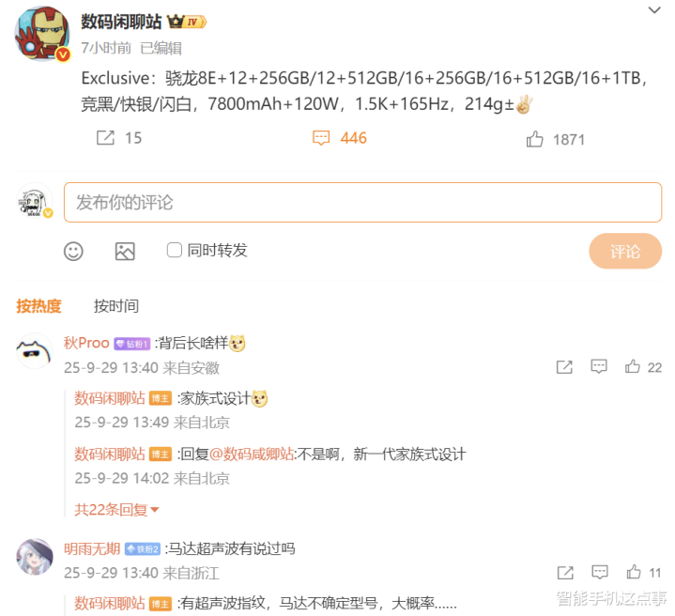
Task: Open the emoji picker for comments
Action: 73,251
